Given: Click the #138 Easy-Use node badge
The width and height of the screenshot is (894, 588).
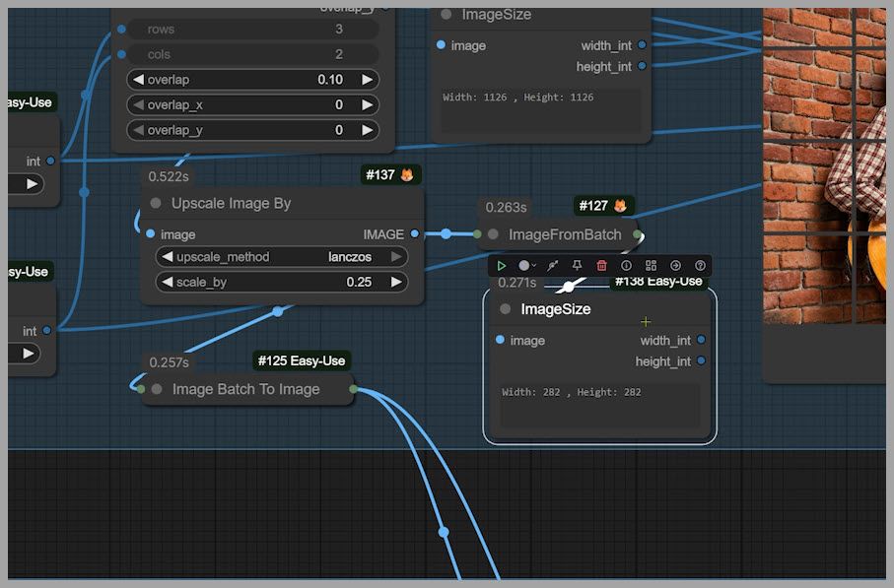Looking at the screenshot, I should coord(658,282).
